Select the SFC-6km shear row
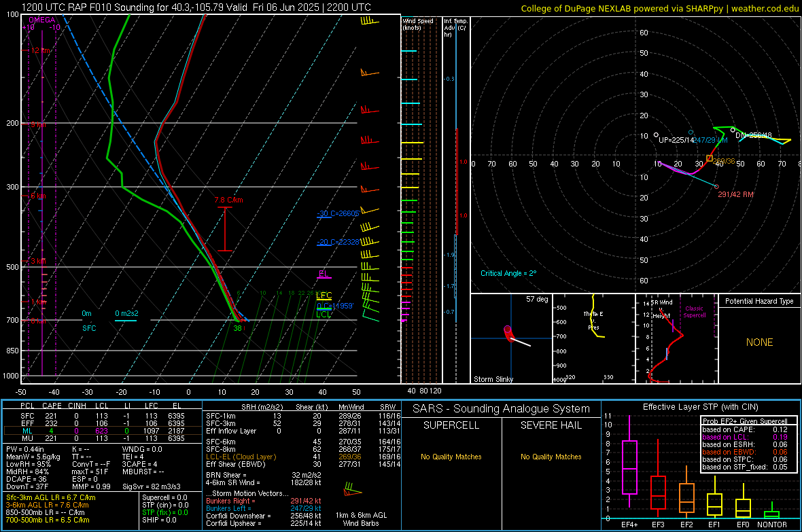The height and width of the screenshot is (532, 802). coord(303,442)
